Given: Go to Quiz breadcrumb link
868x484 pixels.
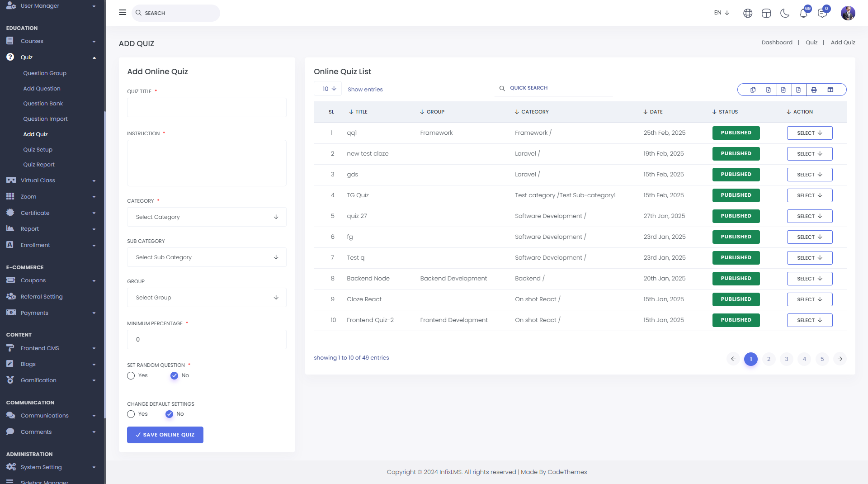Looking at the screenshot, I should click(x=811, y=43).
